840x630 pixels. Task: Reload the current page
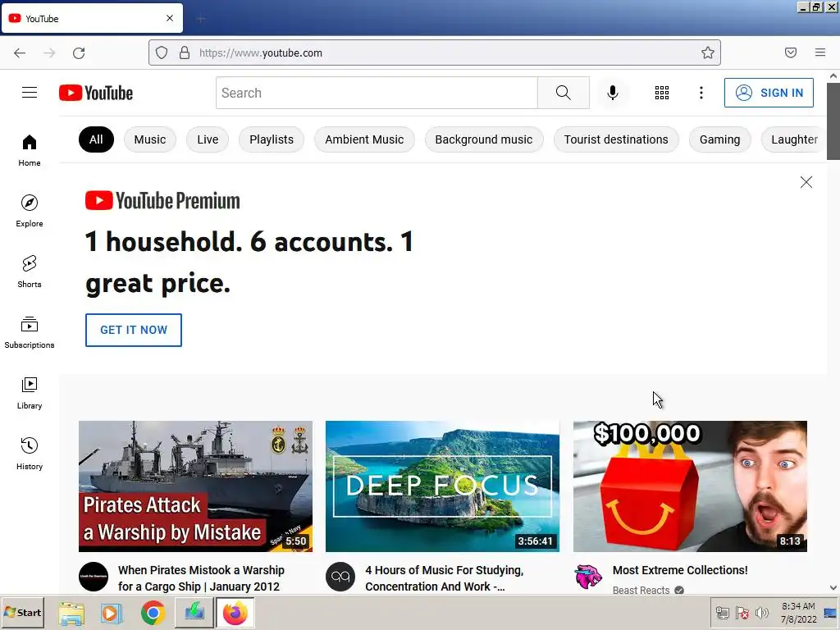[79, 52]
